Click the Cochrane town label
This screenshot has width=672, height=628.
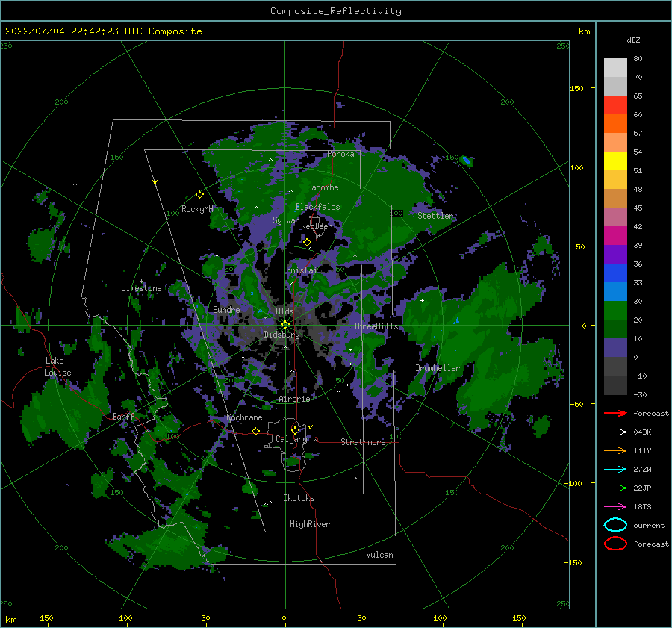pos(244,417)
